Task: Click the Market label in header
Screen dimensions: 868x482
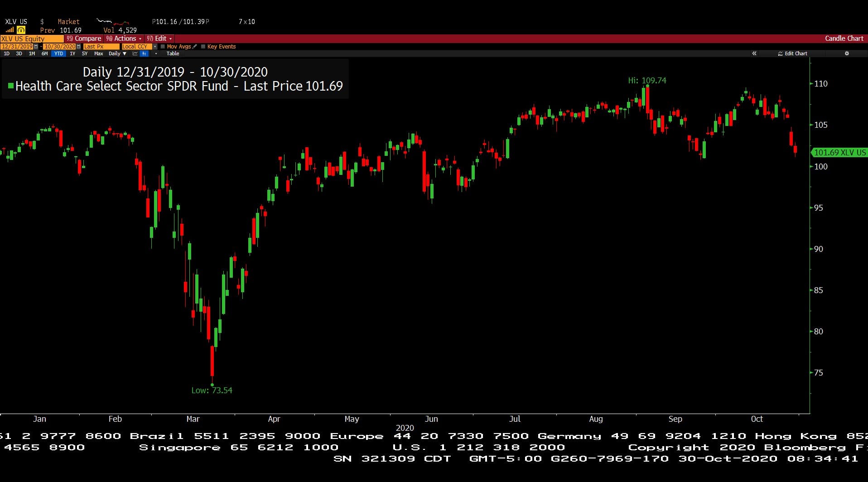Action: [x=68, y=22]
